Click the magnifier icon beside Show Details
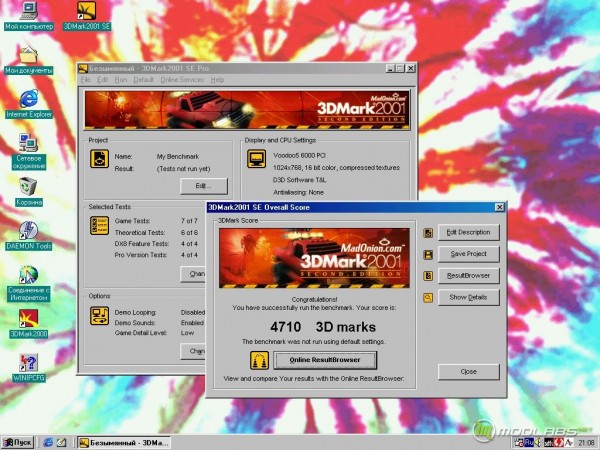600x450 pixels. [428, 298]
